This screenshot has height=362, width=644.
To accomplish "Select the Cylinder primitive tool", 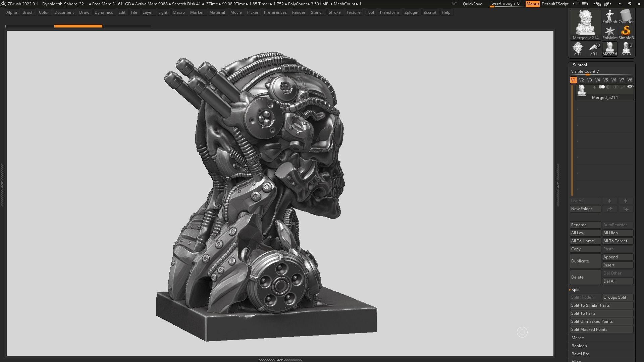I will [x=626, y=16].
